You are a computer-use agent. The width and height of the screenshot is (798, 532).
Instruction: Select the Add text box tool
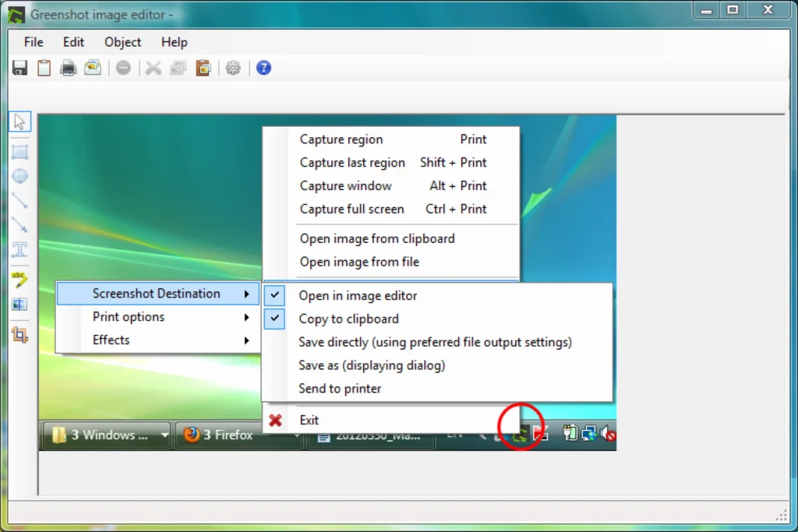click(19, 249)
